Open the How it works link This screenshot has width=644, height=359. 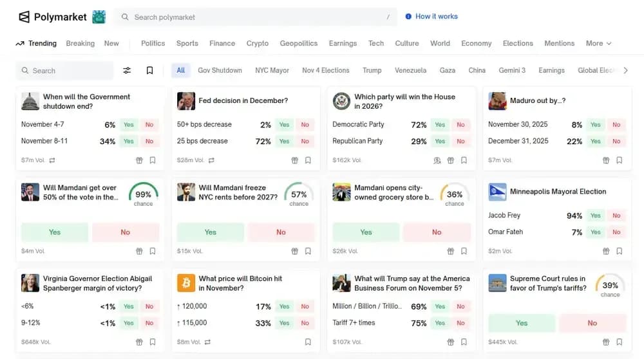coord(436,17)
